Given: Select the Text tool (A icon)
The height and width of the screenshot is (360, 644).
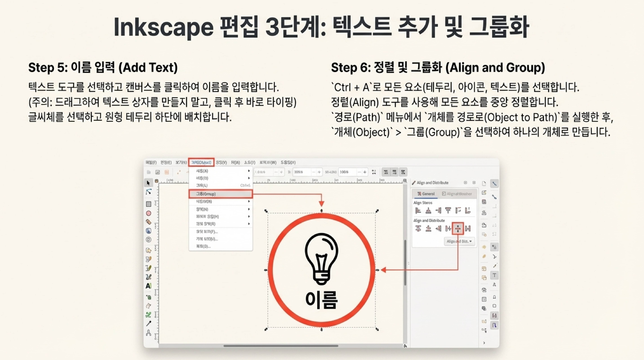Looking at the screenshot, I should coord(149,286).
